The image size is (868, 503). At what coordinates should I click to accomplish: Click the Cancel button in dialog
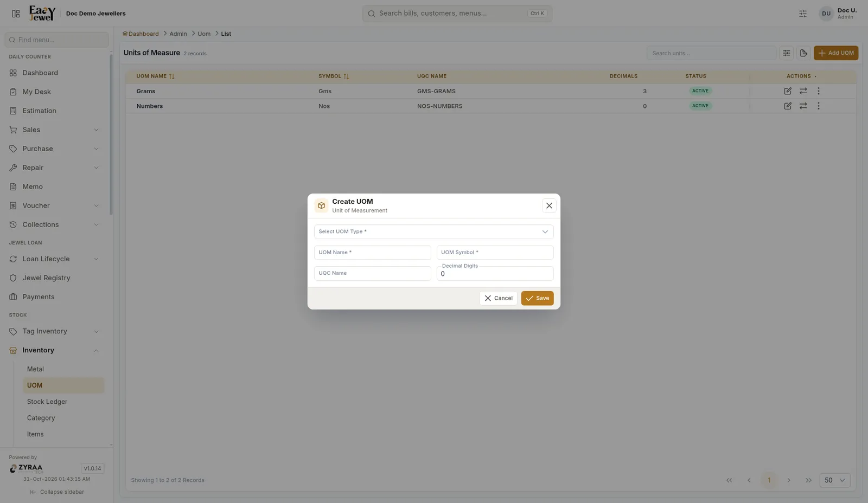pyautogui.click(x=498, y=298)
